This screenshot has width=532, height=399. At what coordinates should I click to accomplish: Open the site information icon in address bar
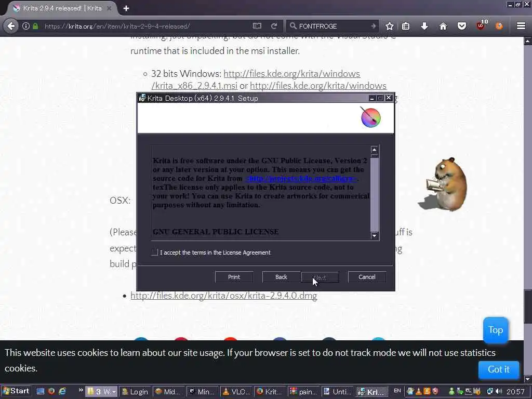coord(26,26)
